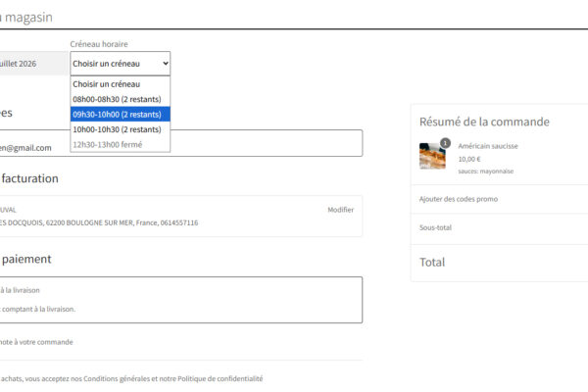Click the billing address card
Image resolution: width=588 pixels, height=392 pixels.
coord(181,216)
